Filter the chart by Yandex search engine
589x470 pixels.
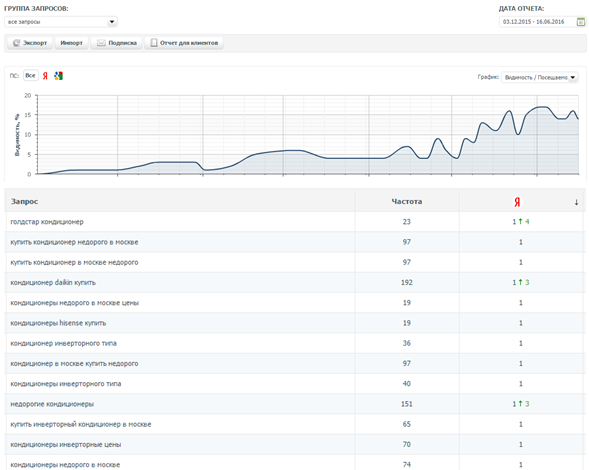(x=45, y=76)
